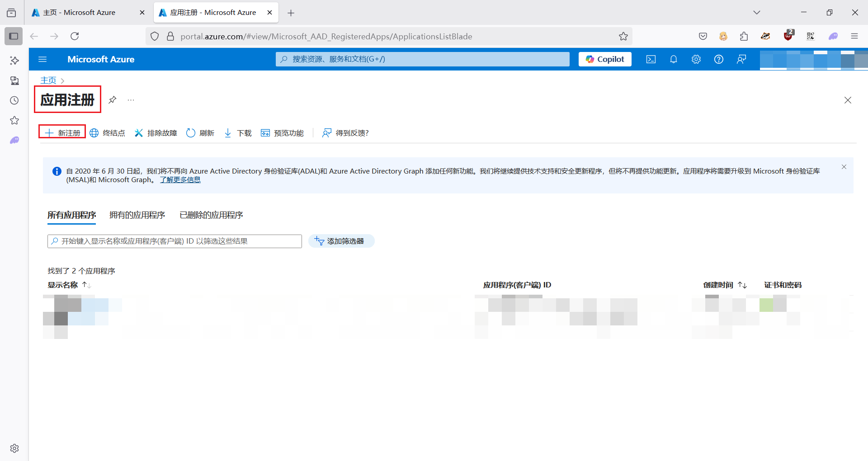Open the uBlock Origin extension icon
This screenshot has width=868, height=461.
coord(788,36)
